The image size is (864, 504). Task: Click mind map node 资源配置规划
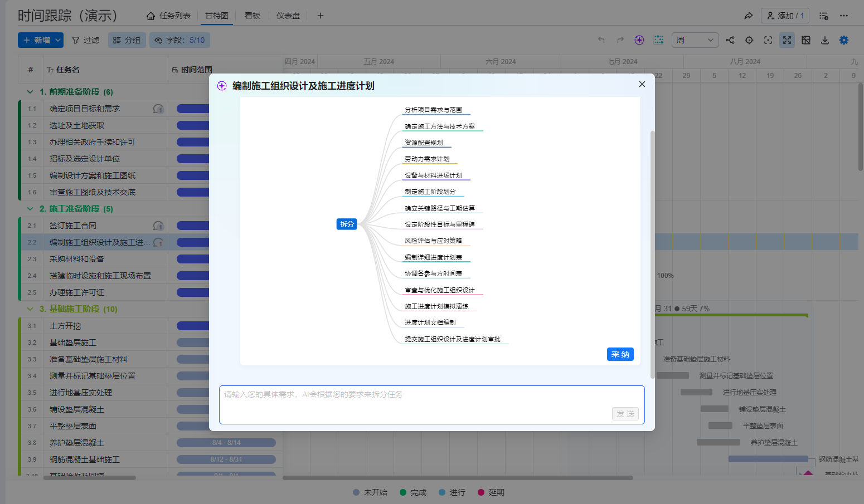click(x=424, y=143)
